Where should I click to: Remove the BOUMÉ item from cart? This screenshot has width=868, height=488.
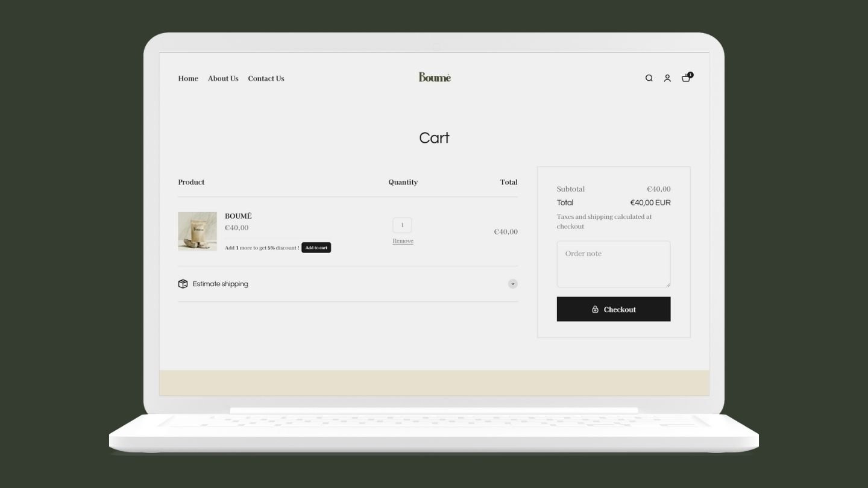click(403, 241)
